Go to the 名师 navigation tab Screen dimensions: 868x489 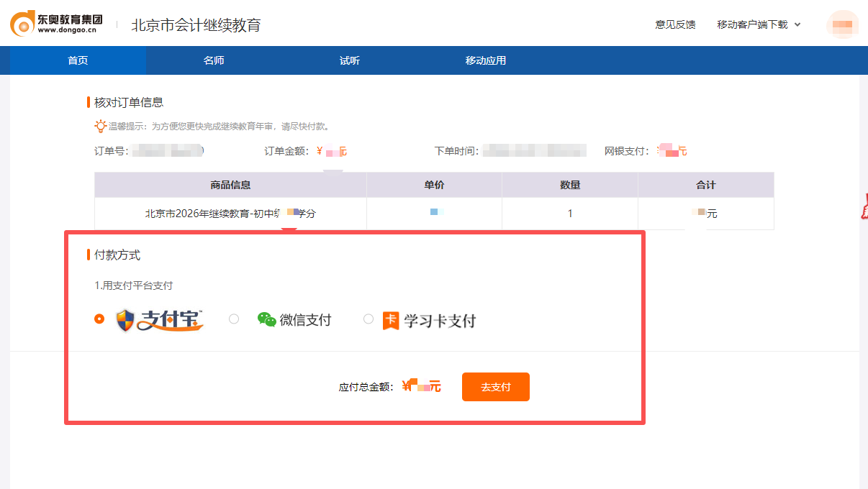214,60
